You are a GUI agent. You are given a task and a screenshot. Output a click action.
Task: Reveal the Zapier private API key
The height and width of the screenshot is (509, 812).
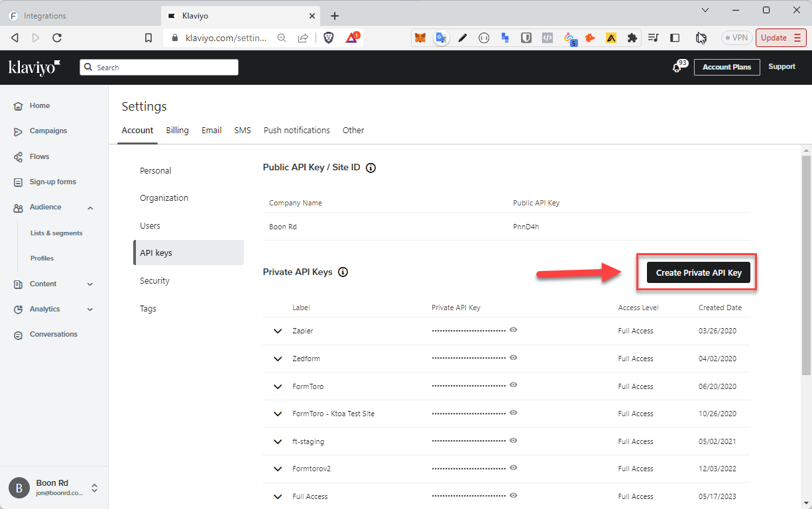coord(513,329)
